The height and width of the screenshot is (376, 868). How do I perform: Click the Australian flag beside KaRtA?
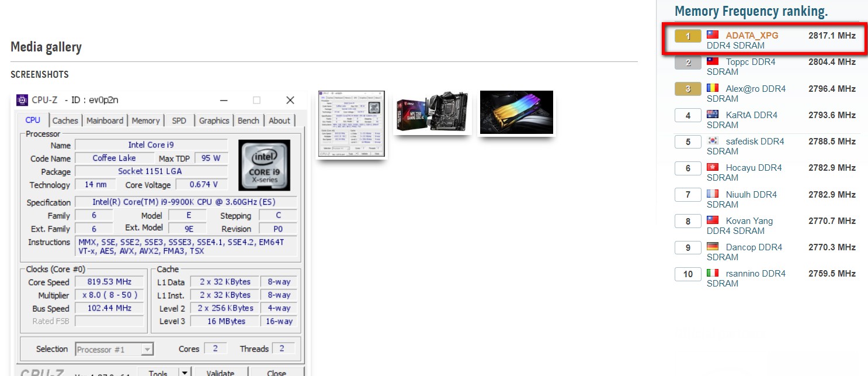[713, 115]
